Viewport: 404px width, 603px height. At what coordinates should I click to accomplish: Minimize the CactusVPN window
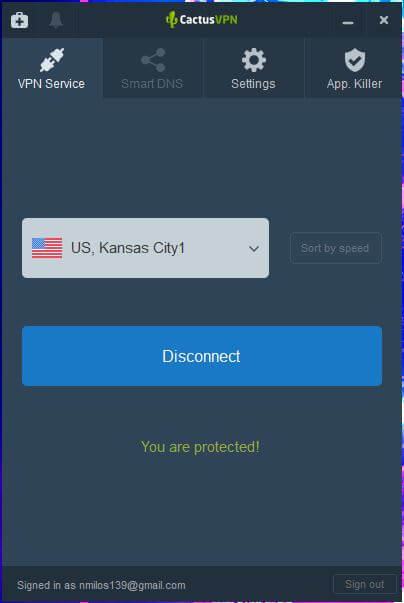pos(348,20)
